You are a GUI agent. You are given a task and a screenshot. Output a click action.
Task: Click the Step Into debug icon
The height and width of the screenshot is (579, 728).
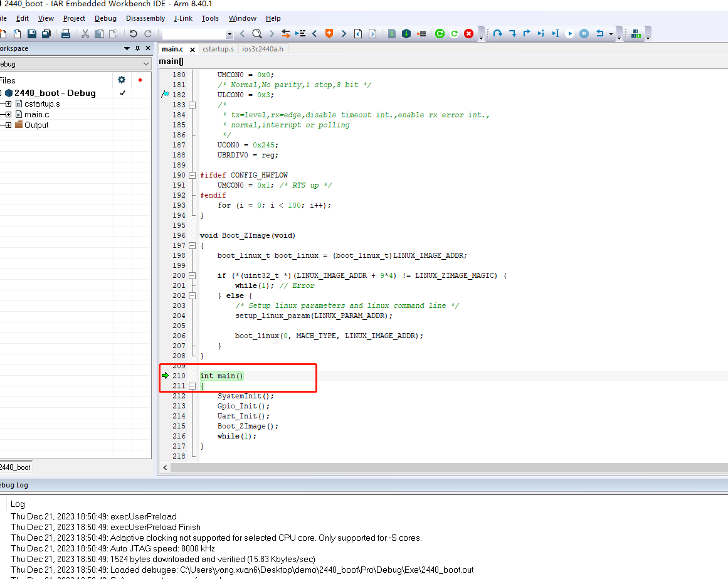click(x=512, y=34)
